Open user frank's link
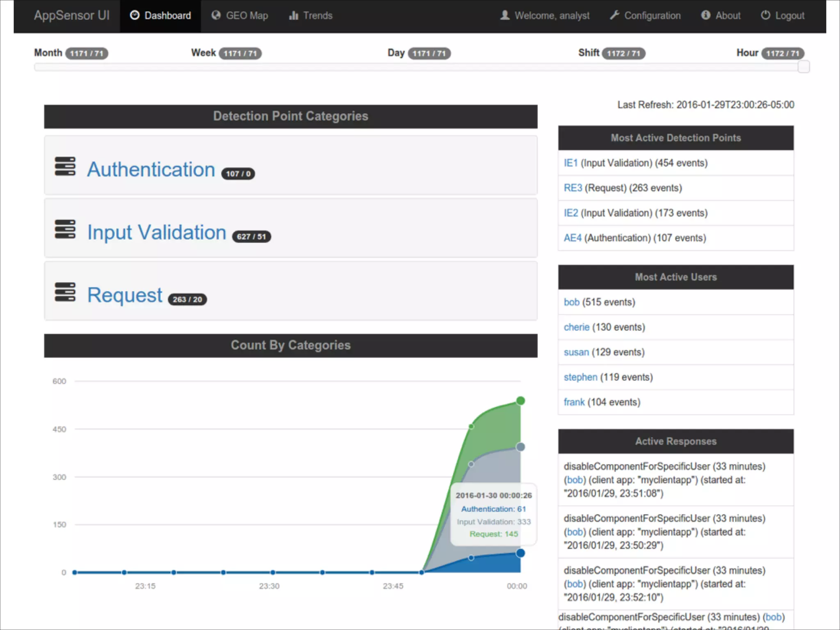The width and height of the screenshot is (840, 630). pos(574,402)
